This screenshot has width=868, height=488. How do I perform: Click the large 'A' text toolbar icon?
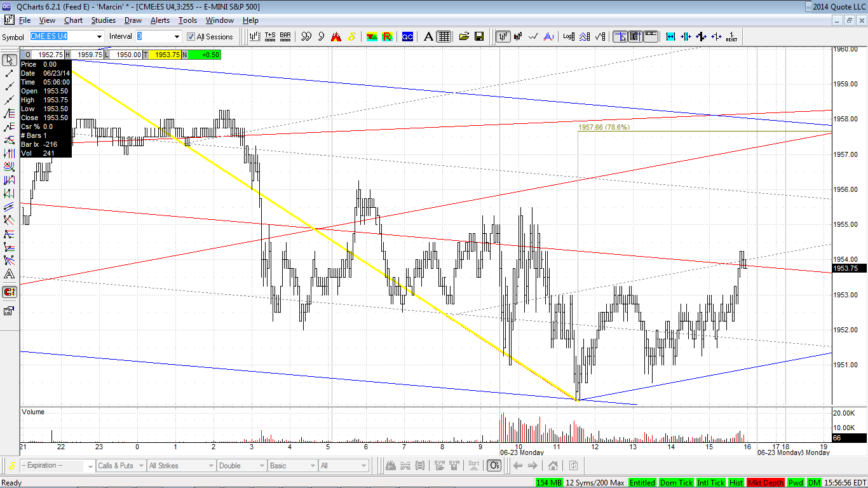429,37
